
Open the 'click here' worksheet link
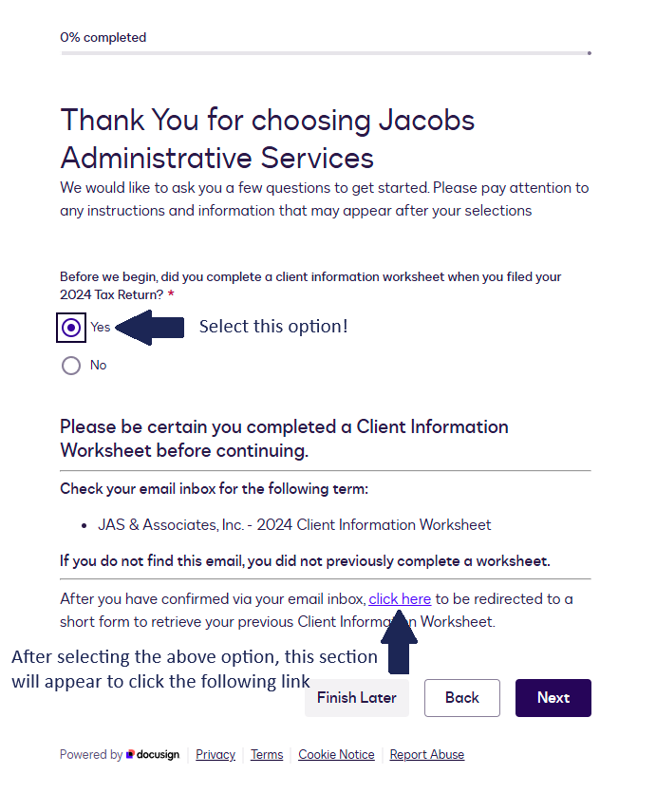coord(400,599)
